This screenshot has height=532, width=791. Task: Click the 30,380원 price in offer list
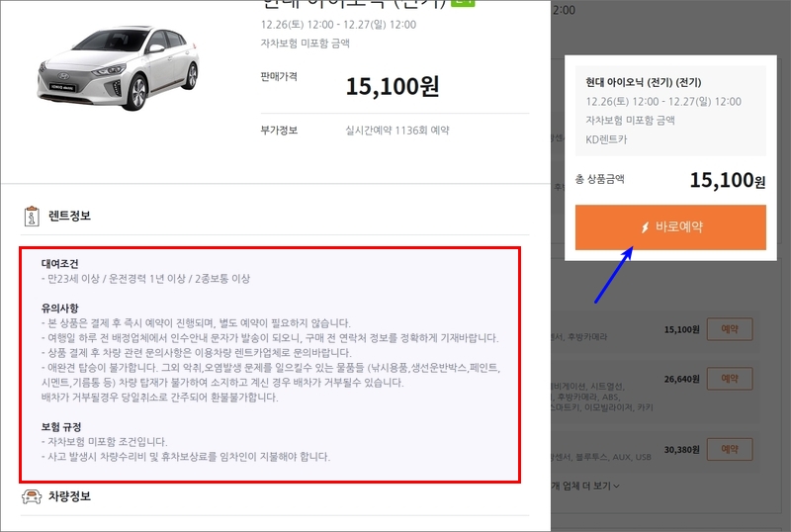pyautogui.click(x=681, y=449)
